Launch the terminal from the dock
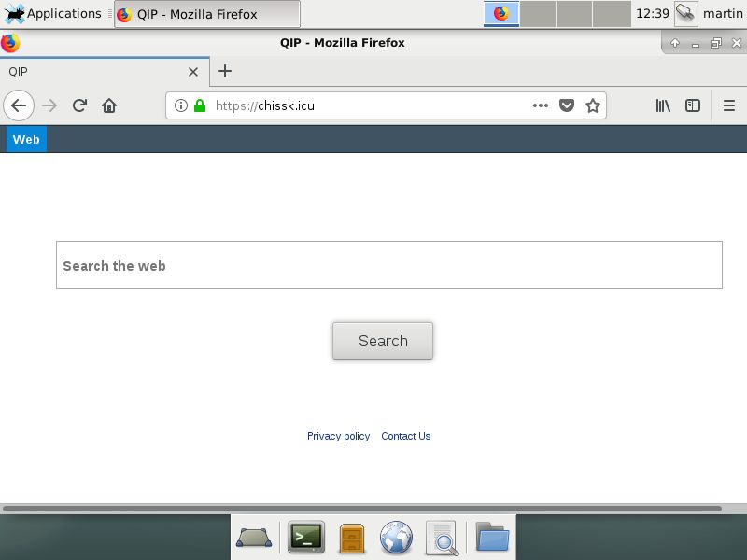 coord(305,537)
